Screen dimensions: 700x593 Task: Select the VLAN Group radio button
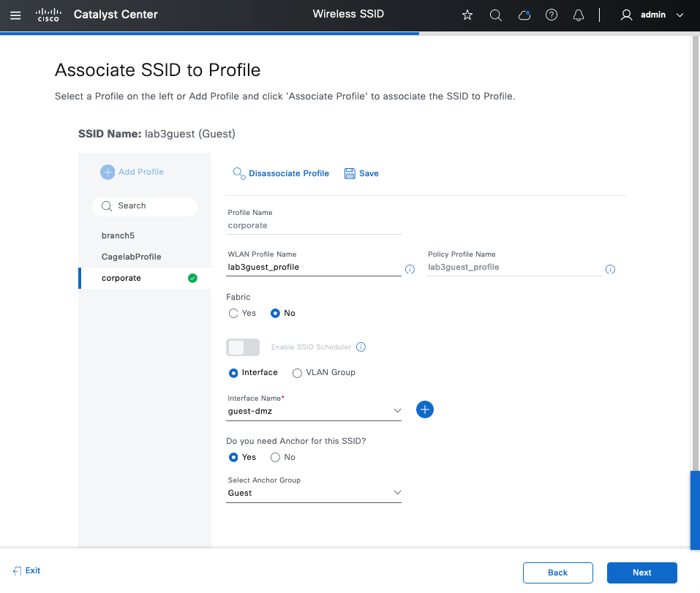pyautogui.click(x=297, y=373)
